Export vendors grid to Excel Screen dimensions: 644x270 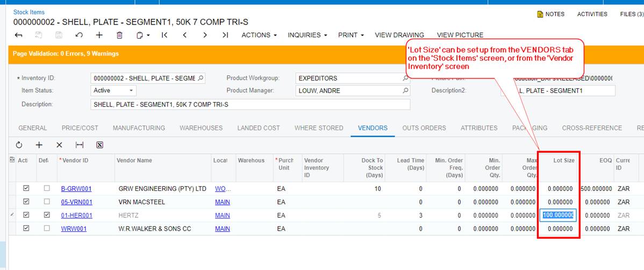point(99,145)
